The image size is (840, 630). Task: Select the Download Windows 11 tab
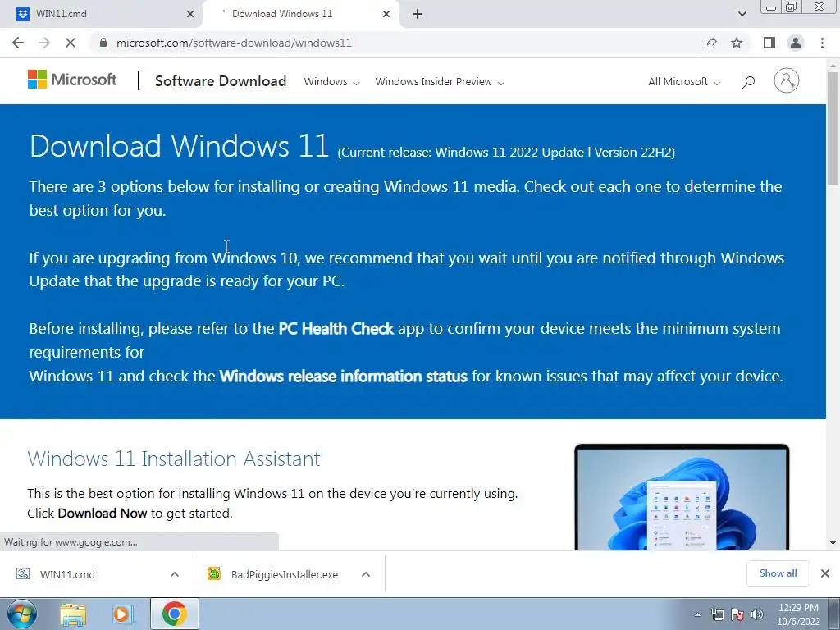[x=300, y=14]
